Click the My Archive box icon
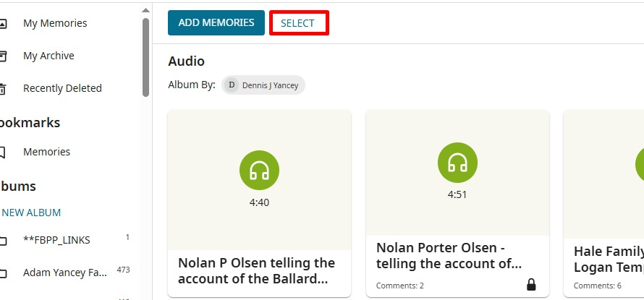Screen dimensions: 644x300 coord(3,56)
